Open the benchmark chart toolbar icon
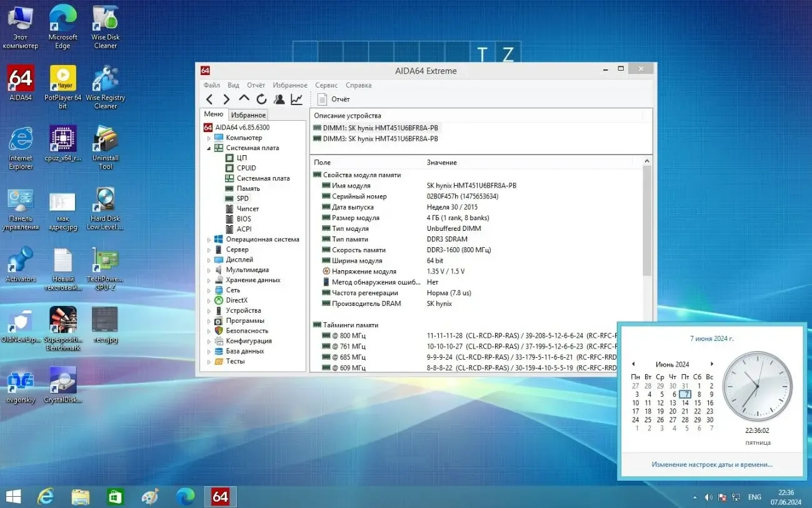The width and height of the screenshot is (812, 508). pos(296,99)
